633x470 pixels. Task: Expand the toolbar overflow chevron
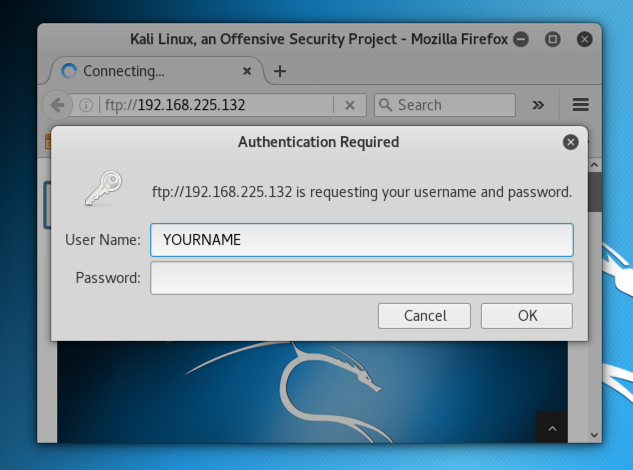(x=538, y=105)
